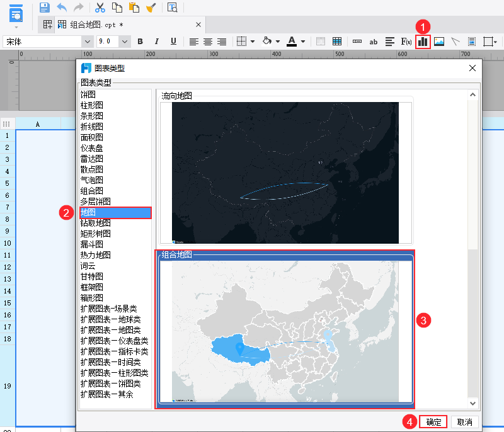Select 地图 in the chart type list
504x432 pixels.
[x=115, y=212]
